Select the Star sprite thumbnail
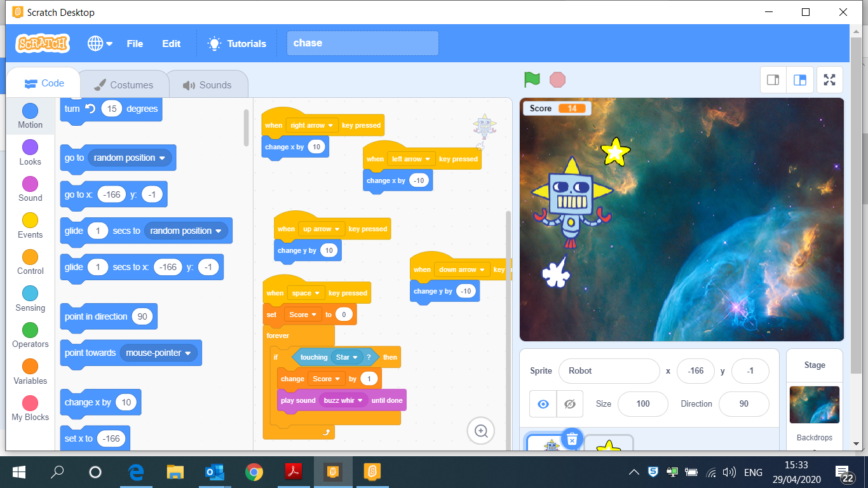Viewport: 868px width, 488px height. [609, 444]
